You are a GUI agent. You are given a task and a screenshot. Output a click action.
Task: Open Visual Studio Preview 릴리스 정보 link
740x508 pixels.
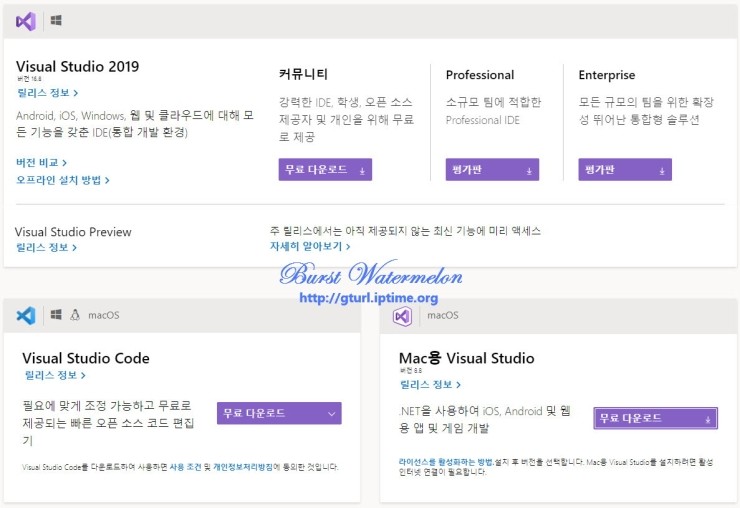(46, 247)
